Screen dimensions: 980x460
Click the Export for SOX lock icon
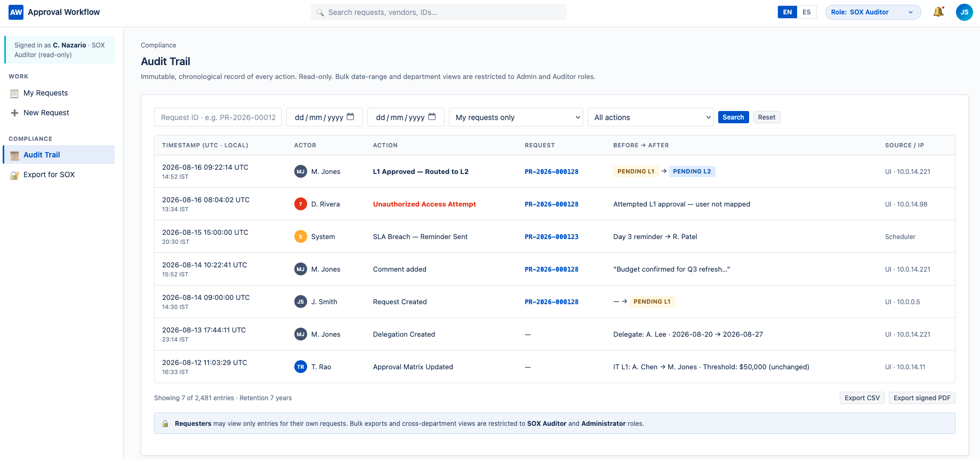[14, 175]
